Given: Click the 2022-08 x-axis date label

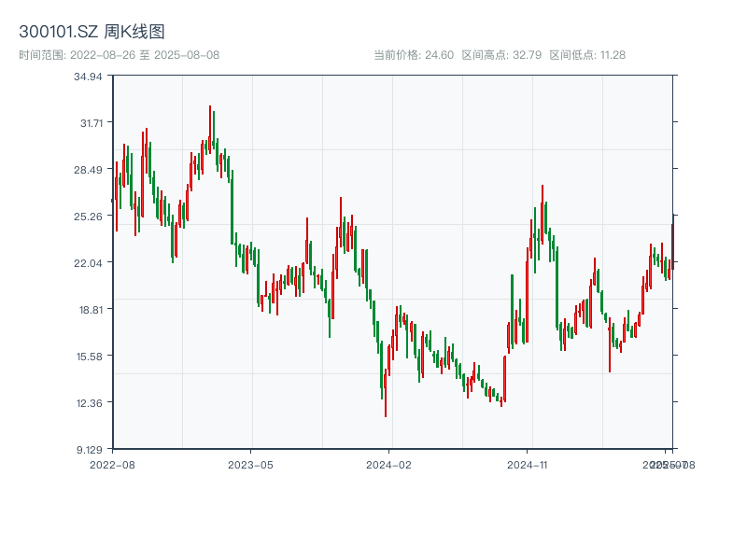Looking at the screenshot, I should [112, 464].
